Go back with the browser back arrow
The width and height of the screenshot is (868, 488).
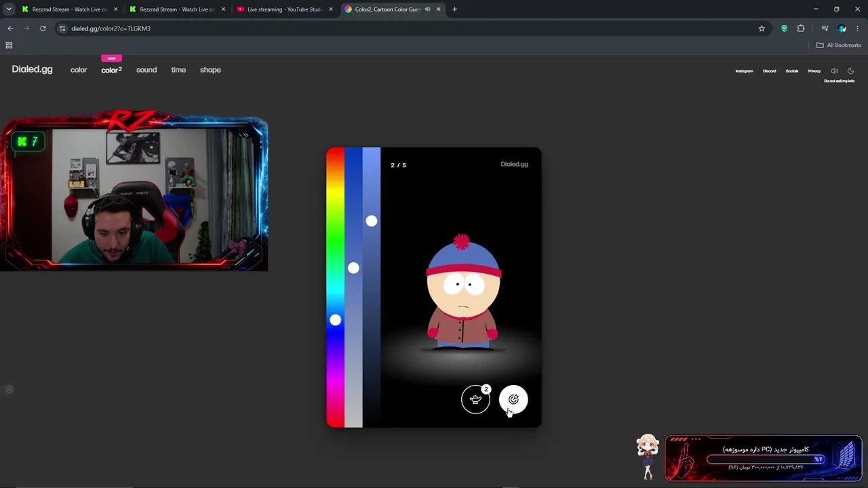(10, 28)
